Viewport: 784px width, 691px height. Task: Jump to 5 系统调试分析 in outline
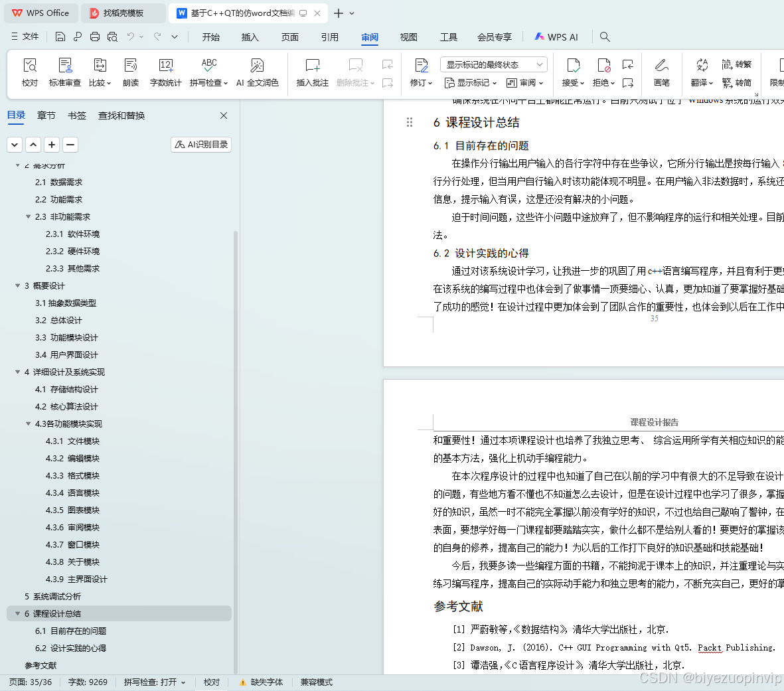[x=52, y=596]
